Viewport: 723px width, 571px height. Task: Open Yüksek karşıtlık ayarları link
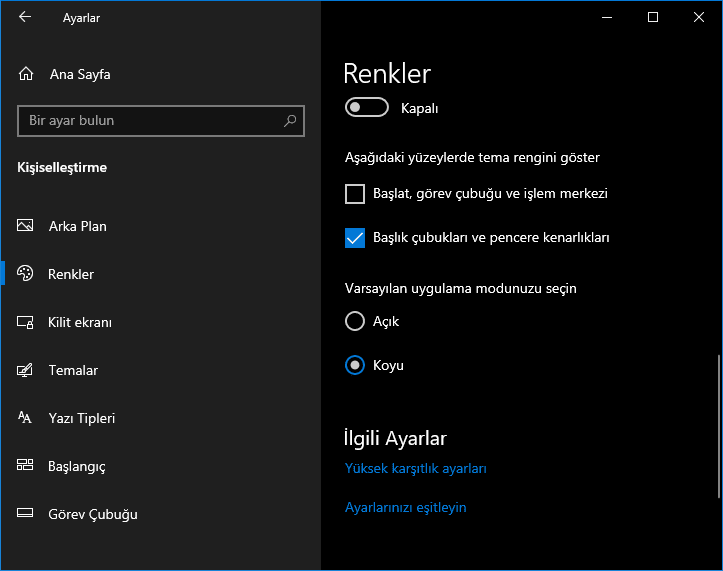415,469
